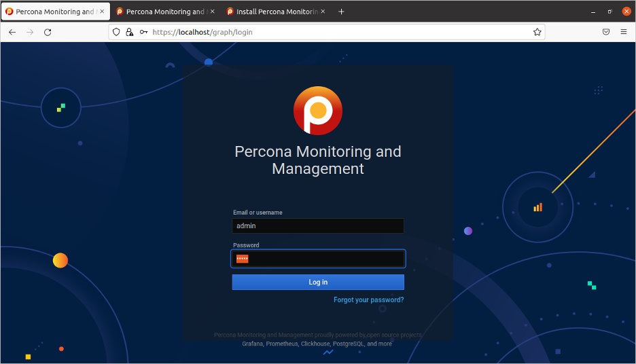
Task: Reload the current login page
Action: [48, 32]
